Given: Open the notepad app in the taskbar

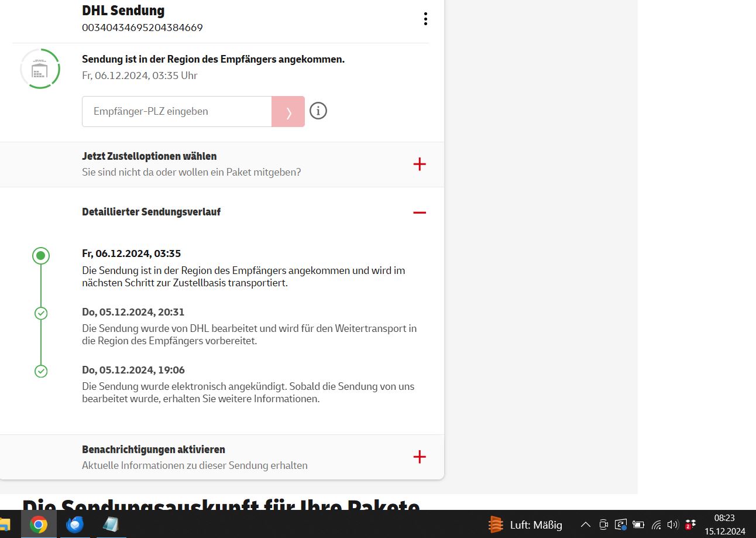Looking at the screenshot, I should click(x=111, y=525).
